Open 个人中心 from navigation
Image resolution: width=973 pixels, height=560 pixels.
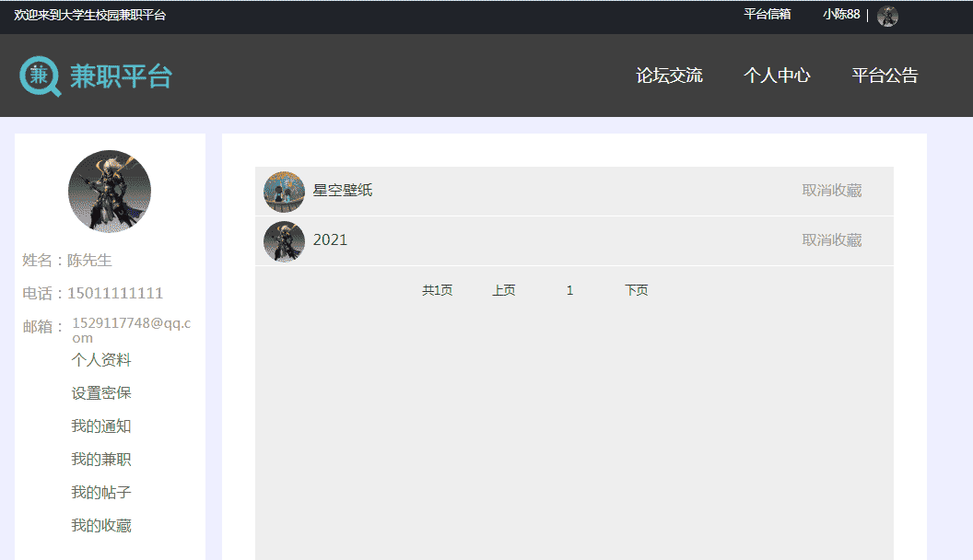click(x=777, y=76)
